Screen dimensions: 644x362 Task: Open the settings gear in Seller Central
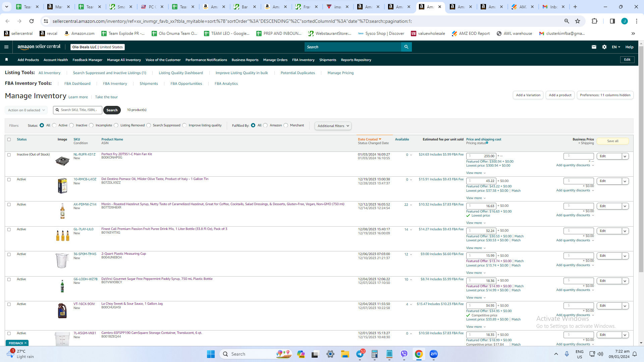click(x=604, y=47)
